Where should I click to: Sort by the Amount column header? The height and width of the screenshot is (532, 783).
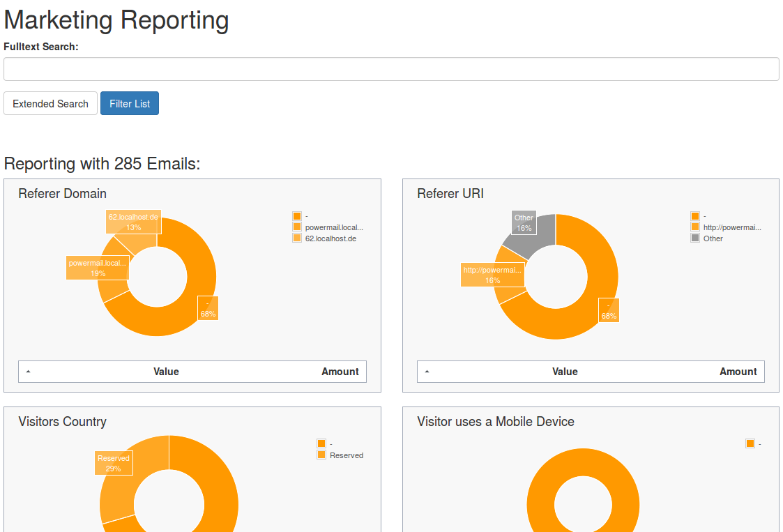pyautogui.click(x=340, y=372)
